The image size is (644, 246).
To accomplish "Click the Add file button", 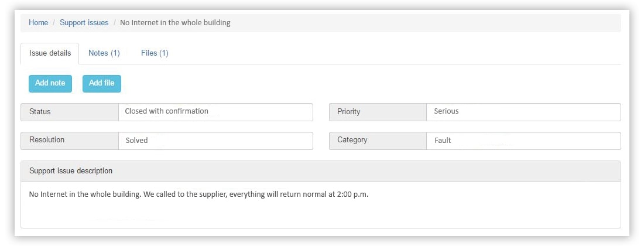I will [102, 83].
